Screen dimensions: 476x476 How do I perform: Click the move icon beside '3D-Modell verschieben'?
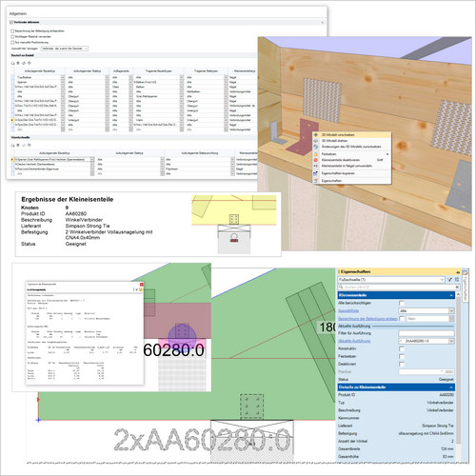(316, 135)
